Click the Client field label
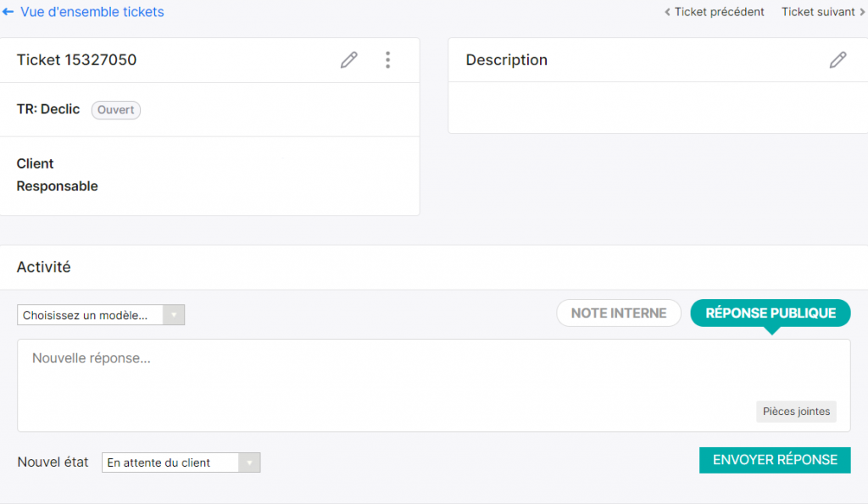The image size is (868, 504). point(36,163)
